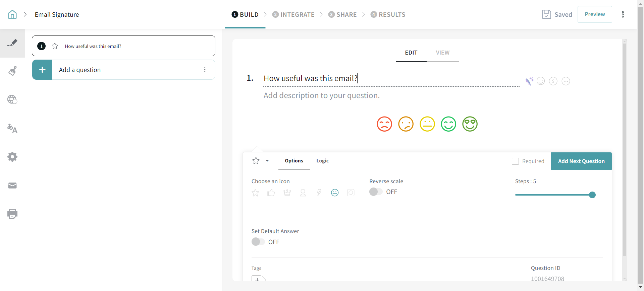Expand the question type dropdown arrow
This screenshot has height=291, width=644.
coord(267,161)
